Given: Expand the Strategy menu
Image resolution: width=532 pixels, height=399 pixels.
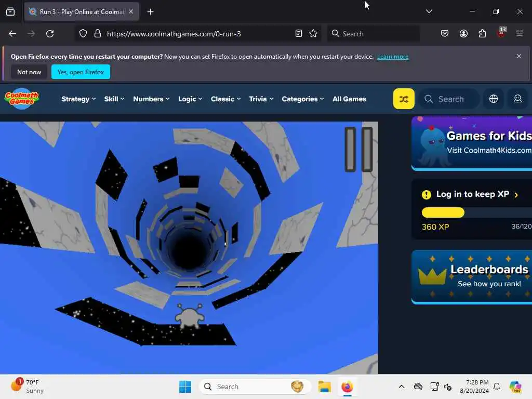Looking at the screenshot, I should click(x=78, y=99).
